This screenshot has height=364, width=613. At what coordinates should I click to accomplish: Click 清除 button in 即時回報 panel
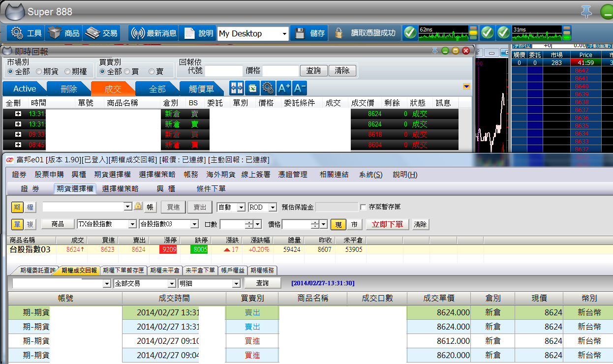342,71
